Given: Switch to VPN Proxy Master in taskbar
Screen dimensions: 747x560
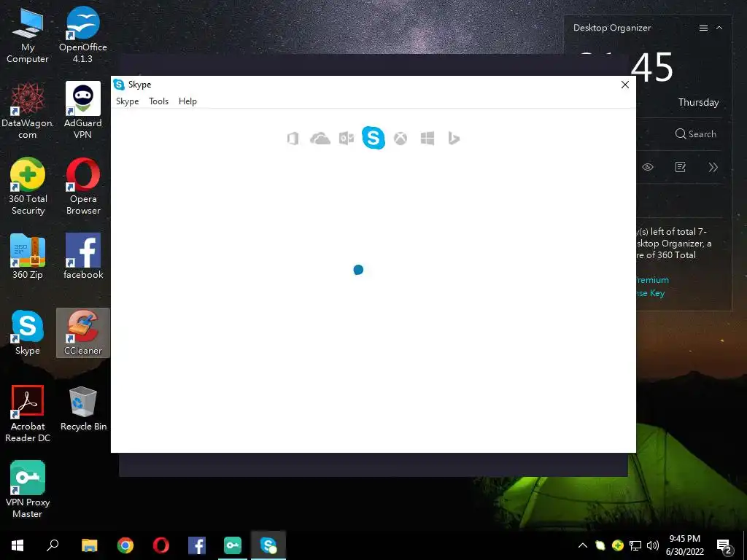Looking at the screenshot, I should pos(233,545).
